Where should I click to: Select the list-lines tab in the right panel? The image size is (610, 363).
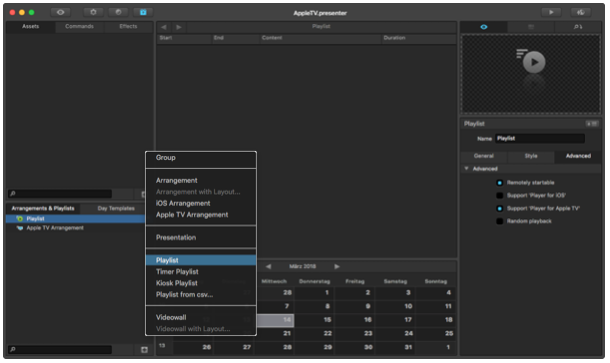pos(531,27)
